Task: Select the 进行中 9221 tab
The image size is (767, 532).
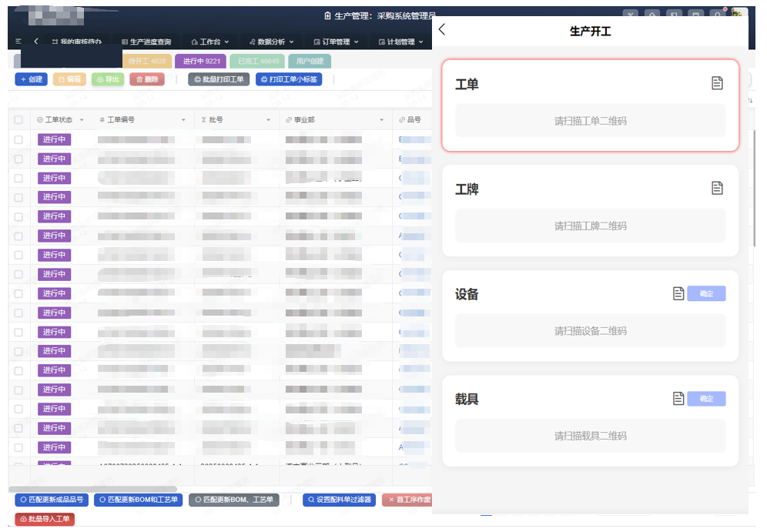Action: pos(200,61)
